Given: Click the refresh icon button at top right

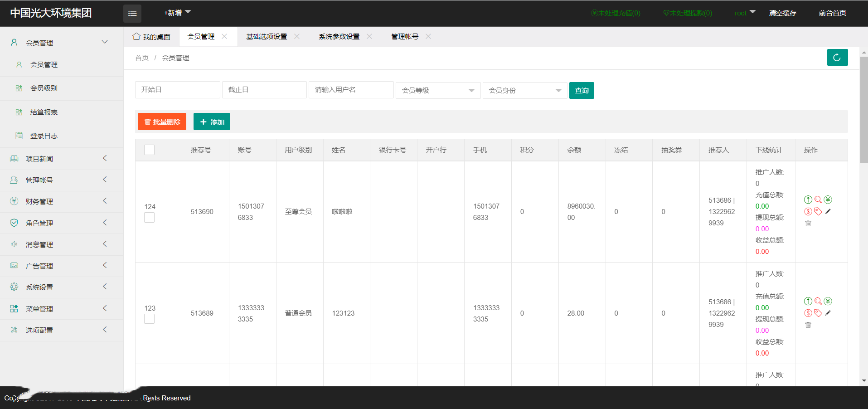Looking at the screenshot, I should click(837, 58).
